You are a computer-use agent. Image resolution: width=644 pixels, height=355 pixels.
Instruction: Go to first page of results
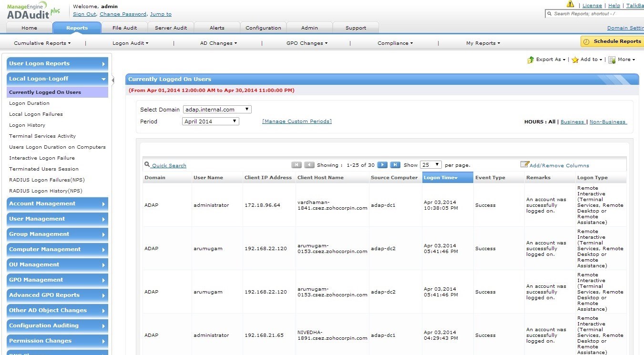[296, 165]
